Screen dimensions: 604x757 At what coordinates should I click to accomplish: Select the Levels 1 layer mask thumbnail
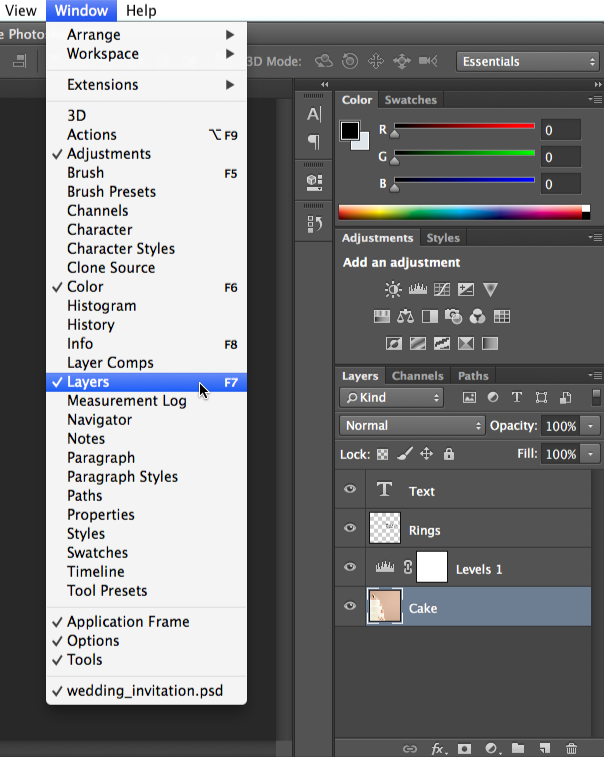[x=431, y=568]
